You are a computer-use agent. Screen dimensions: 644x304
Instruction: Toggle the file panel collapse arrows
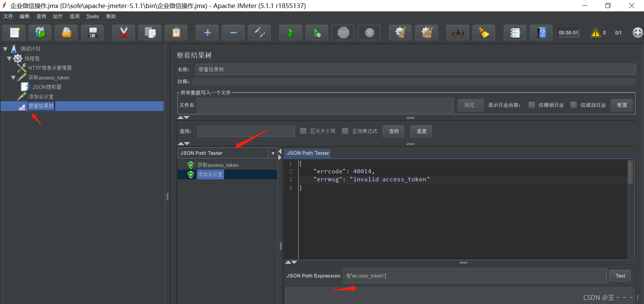pyautogui.click(x=183, y=117)
